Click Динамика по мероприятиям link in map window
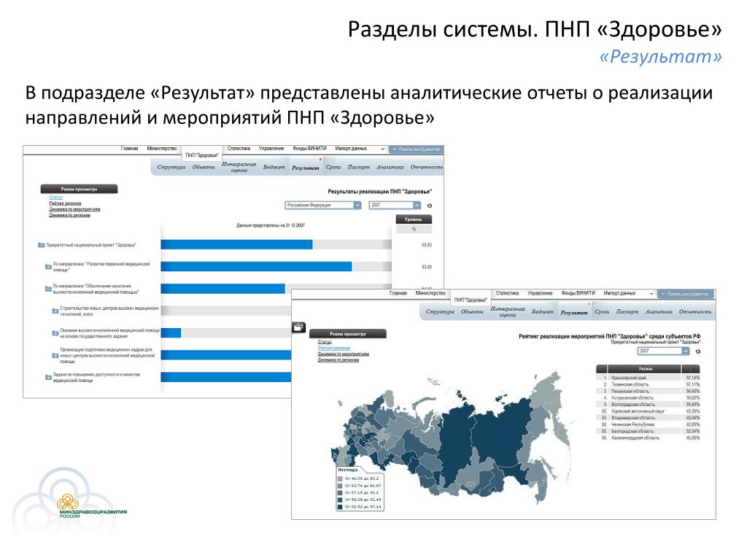The width and height of the screenshot is (747, 560). [344, 354]
